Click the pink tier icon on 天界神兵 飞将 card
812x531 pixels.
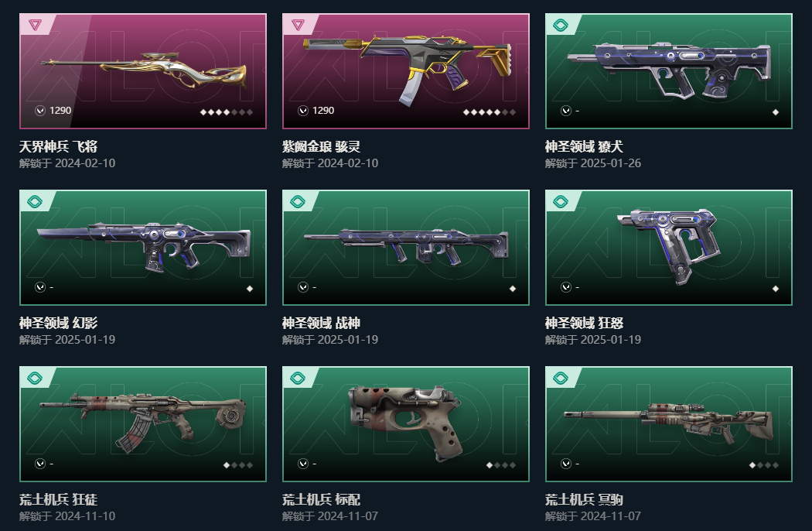coord(35,24)
